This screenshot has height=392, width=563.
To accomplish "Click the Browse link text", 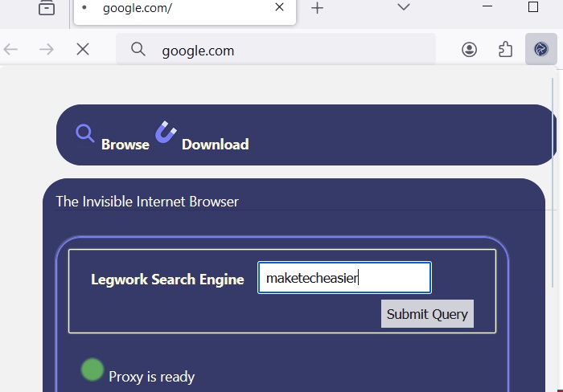I will coord(125,144).
